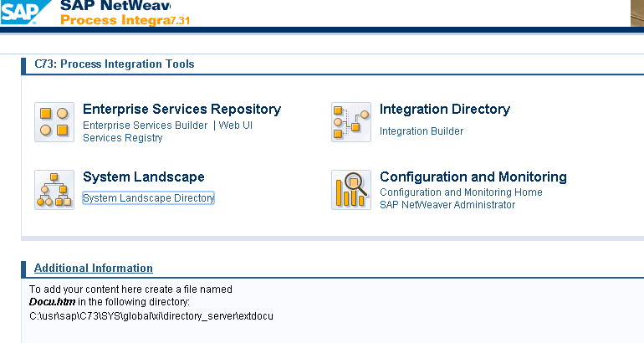This screenshot has height=343, width=644.
Task: Select the Integration Directory heading
Action: pos(444,110)
